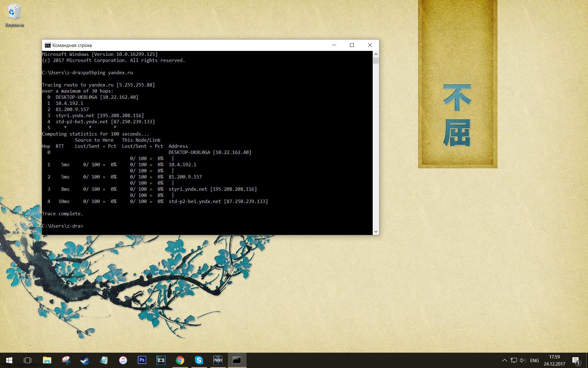This screenshot has width=588, height=368.
Task: Click the 'Командная строка' window title
Action: point(72,45)
